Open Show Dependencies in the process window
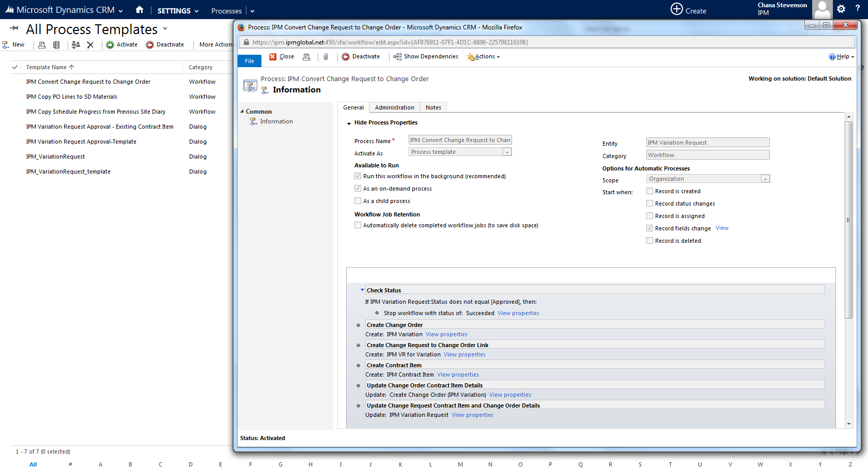The width and height of the screenshot is (868, 468). 425,56
